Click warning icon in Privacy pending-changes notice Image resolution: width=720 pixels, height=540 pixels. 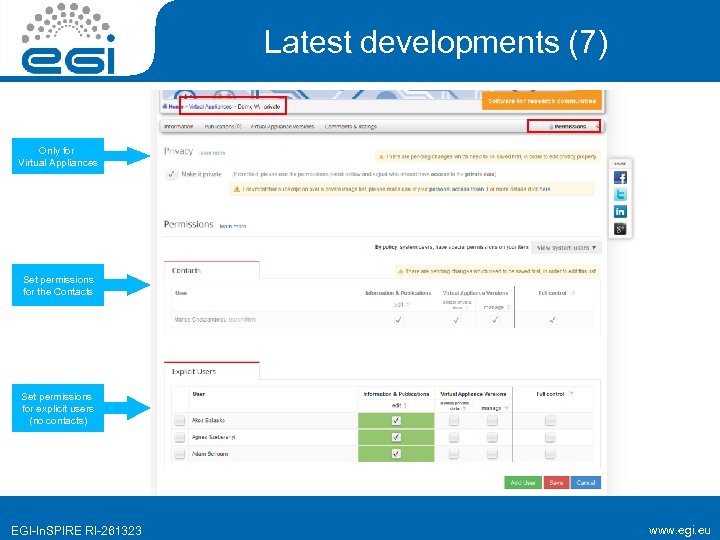pos(381,157)
